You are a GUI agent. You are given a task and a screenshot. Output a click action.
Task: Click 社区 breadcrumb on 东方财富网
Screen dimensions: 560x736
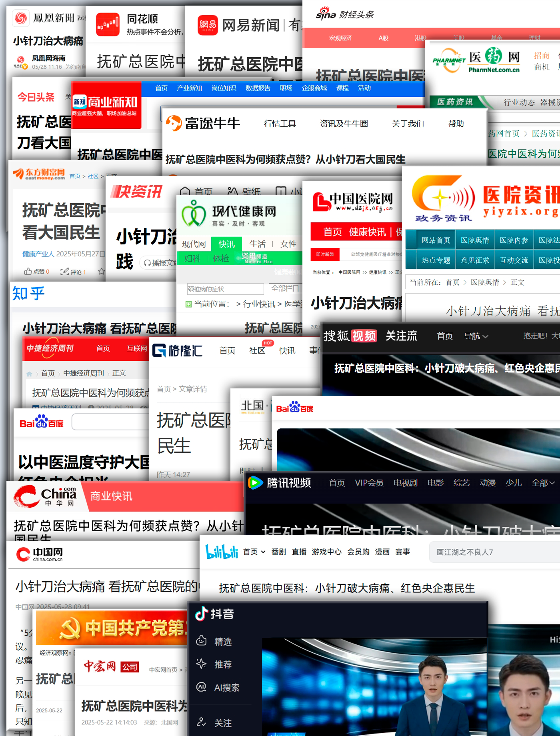[93, 176]
